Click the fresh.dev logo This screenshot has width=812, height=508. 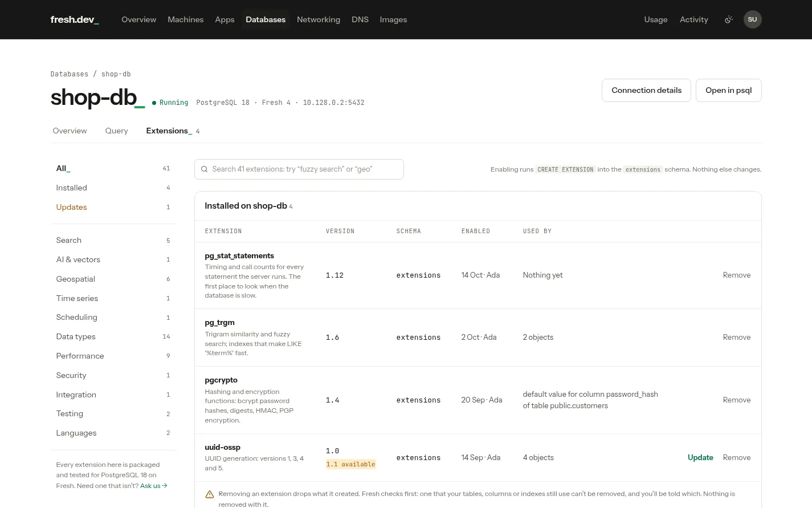tap(75, 19)
